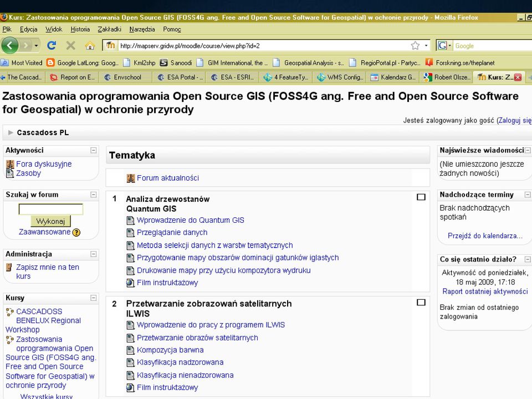Click the Firefox back arrow button

(x=10, y=45)
